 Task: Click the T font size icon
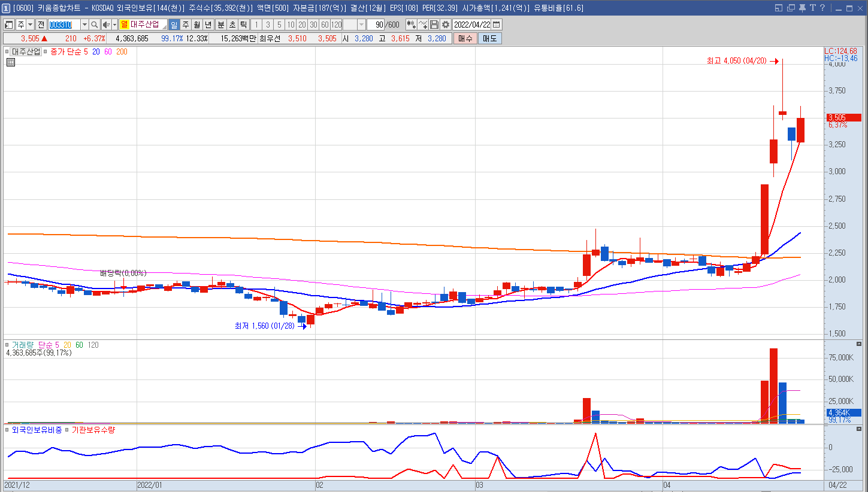coord(812,8)
